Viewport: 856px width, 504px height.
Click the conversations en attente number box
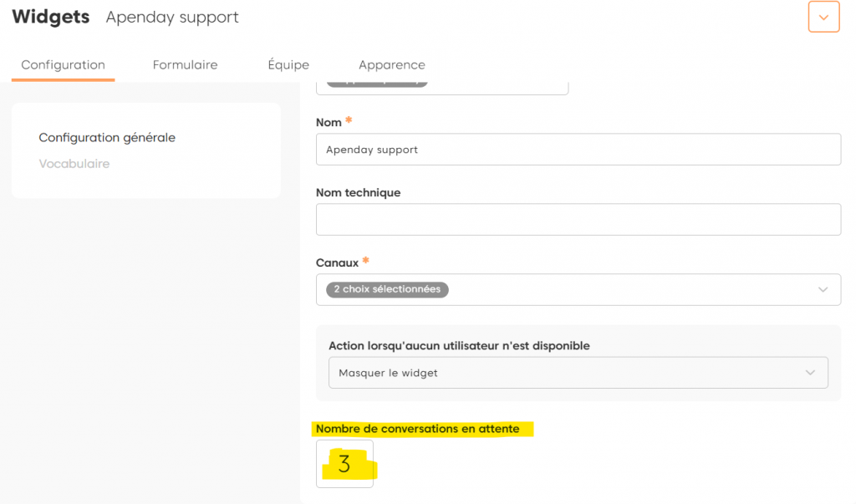344,464
